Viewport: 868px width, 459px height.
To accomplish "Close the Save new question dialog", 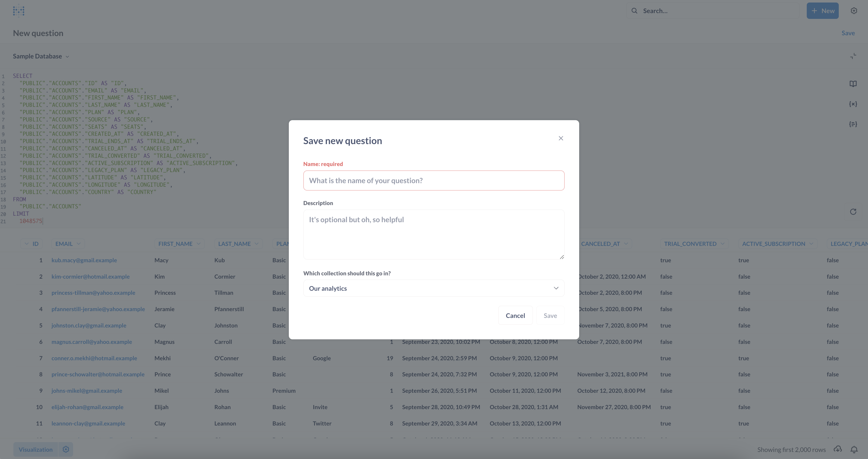I will pos(561,138).
